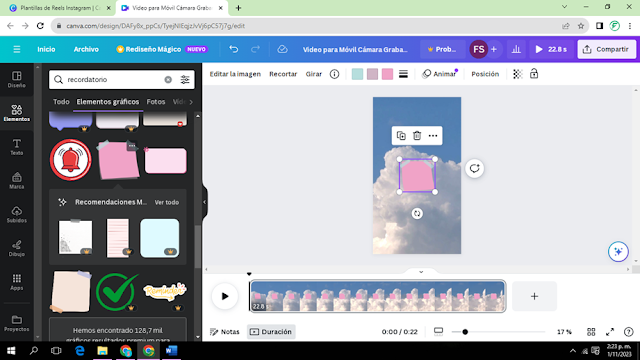
Task: Switch to Elementos gráficos tab
Action: tap(108, 102)
